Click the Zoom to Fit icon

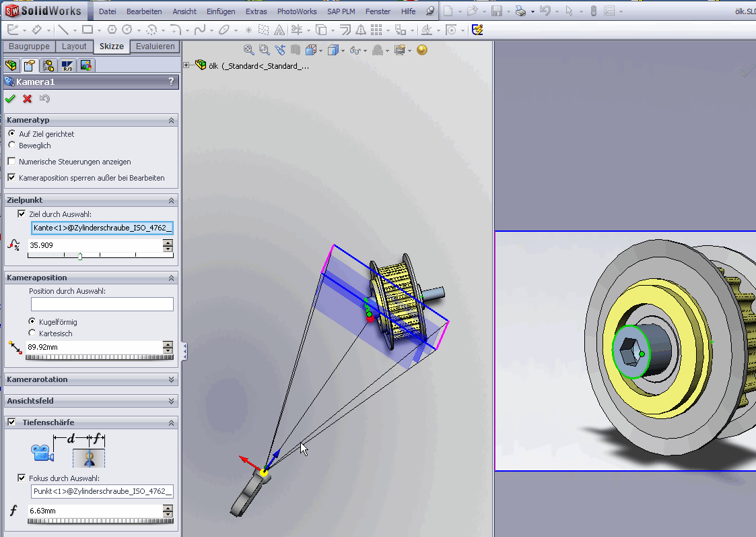(249, 50)
